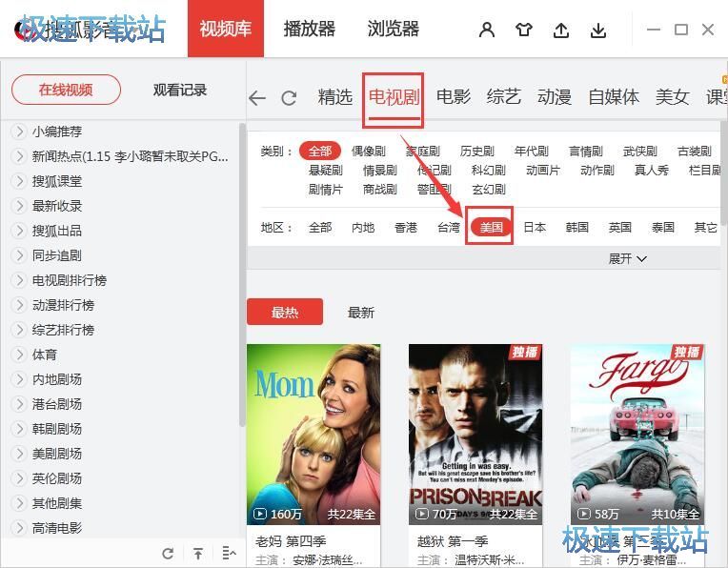
Task: Click the upload icon in title bar
Action: [561, 30]
